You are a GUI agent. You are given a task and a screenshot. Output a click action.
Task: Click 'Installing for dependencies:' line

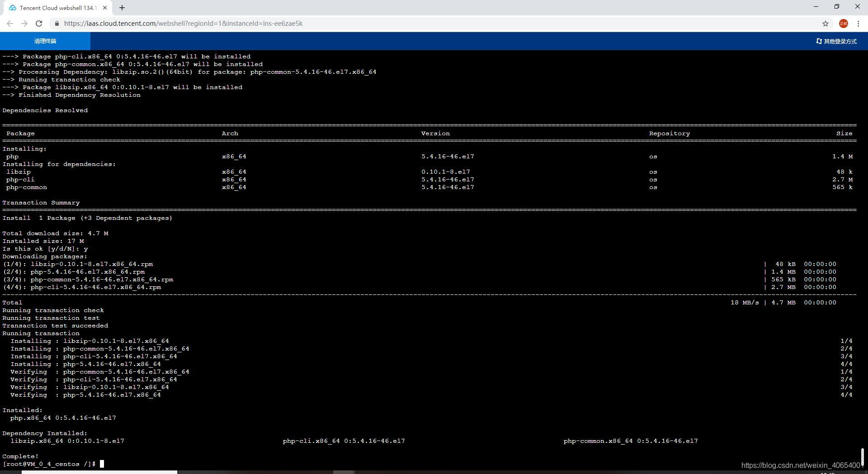(59, 164)
